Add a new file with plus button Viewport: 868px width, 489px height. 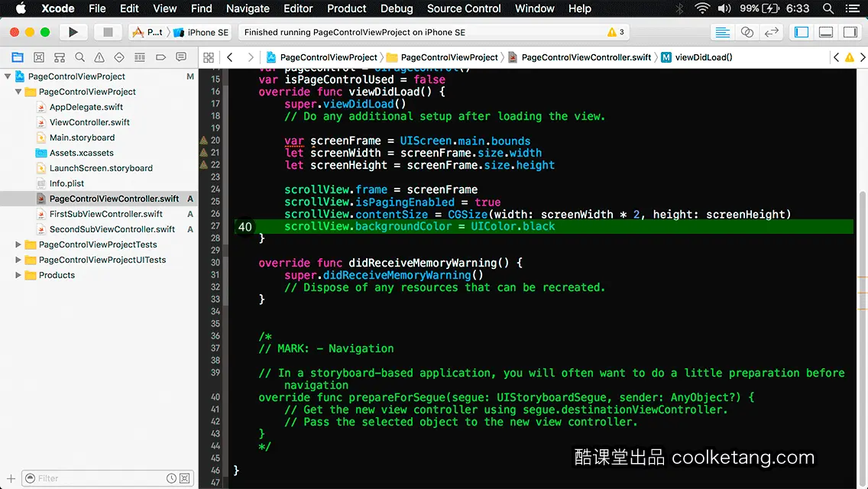point(11,478)
